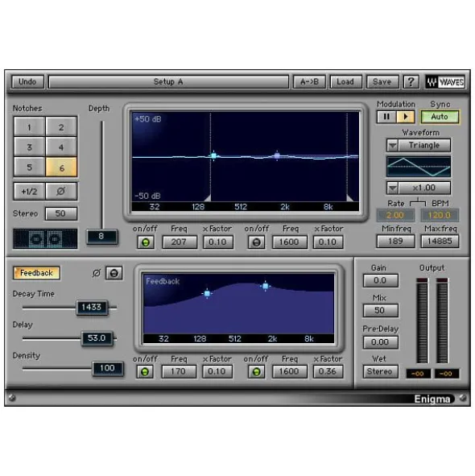This screenshot has height=476, width=475.
Task: Click the Waves logo icon
Action: click(445, 81)
